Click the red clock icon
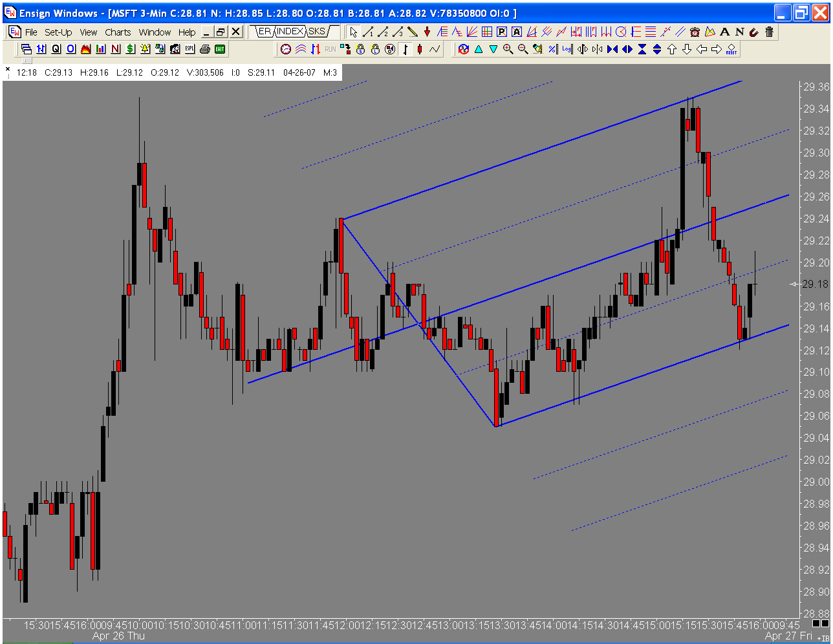 [x=286, y=49]
